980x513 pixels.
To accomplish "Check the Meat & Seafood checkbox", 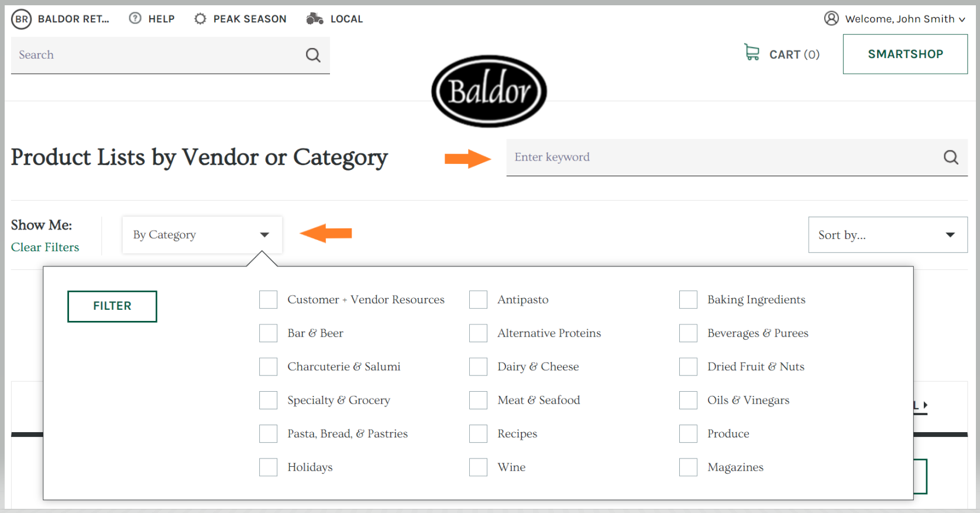I will [478, 400].
